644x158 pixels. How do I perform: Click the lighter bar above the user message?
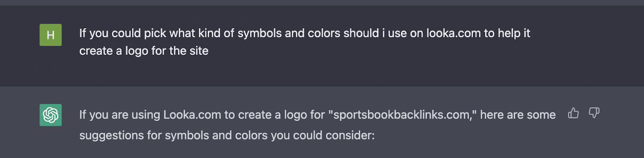coord(322,3)
